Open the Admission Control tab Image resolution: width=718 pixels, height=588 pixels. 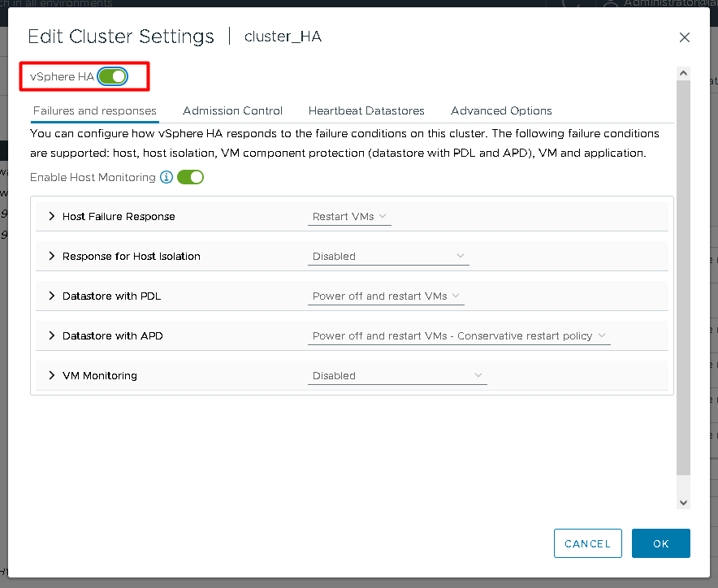tap(232, 110)
